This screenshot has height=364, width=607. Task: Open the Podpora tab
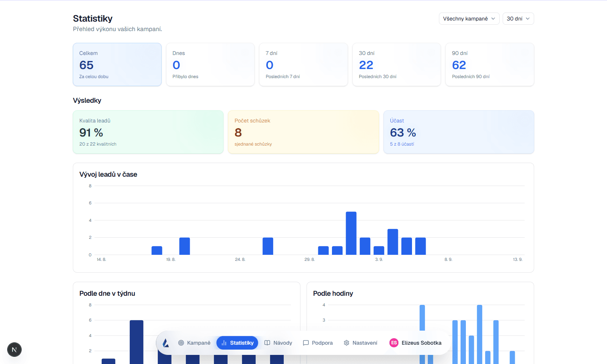(x=318, y=343)
